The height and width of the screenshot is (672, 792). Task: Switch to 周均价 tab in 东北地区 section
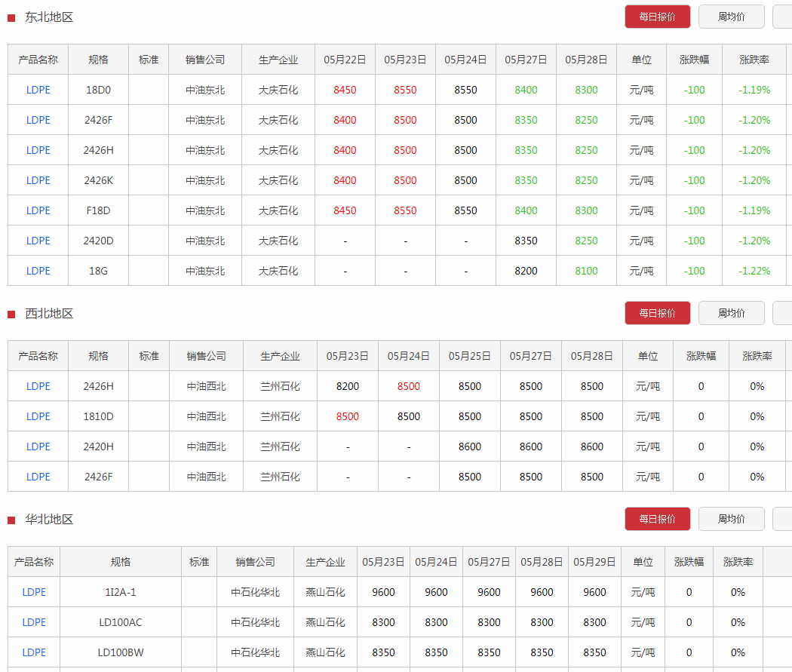point(731,17)
